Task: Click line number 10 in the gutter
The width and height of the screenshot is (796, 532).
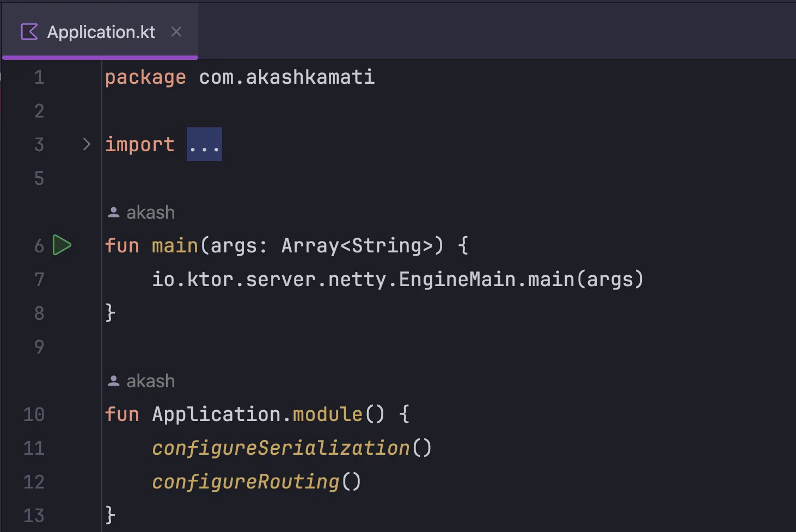Action: coord(34,415)
